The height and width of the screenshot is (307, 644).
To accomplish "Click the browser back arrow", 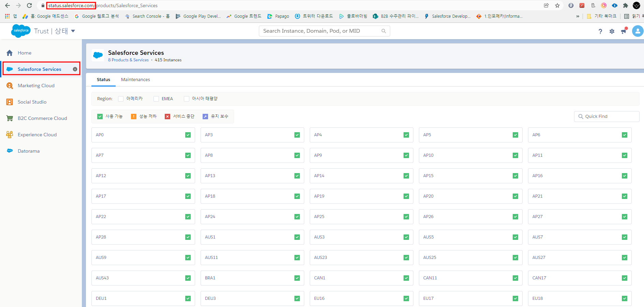I will [8, 5].
